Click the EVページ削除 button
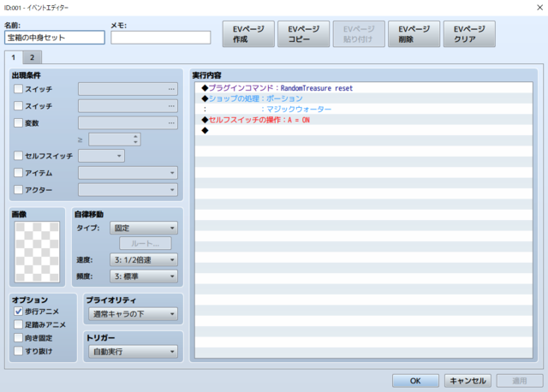Image resolution: width=548 pixels, height=392 pixels. click(x=414, y=34)
